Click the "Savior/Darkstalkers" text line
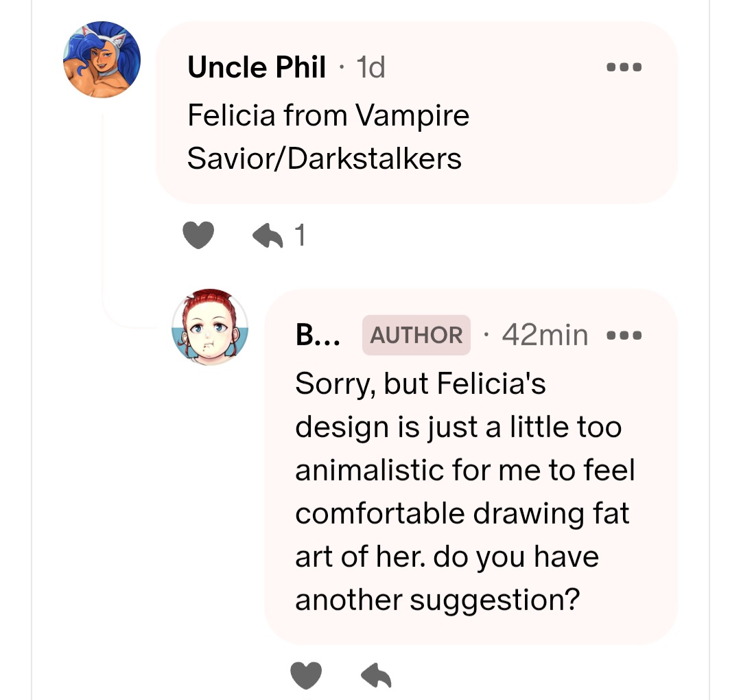Screen dimensions: 741x700 (324, 159)
